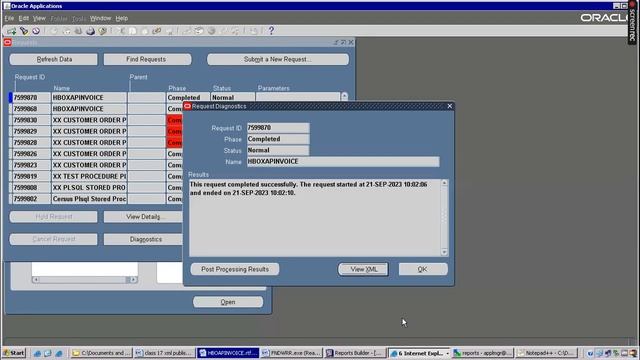Open the Edit menu
The width and height of the screenshot is (640, 360).
point(24,18)
